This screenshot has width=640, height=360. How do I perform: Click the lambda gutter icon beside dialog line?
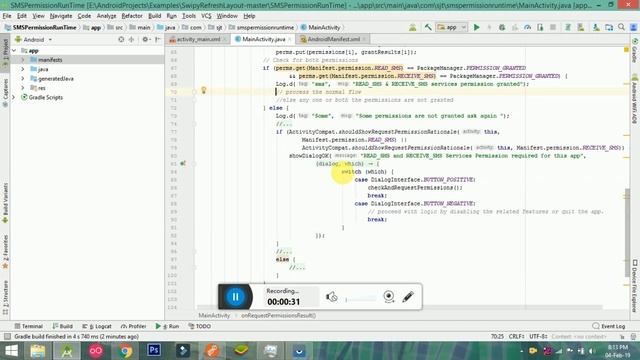coord(183,164)
